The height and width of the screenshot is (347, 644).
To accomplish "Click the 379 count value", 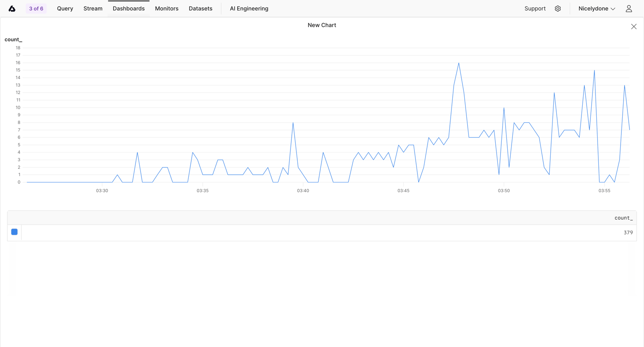I will [x=628, y=233].
